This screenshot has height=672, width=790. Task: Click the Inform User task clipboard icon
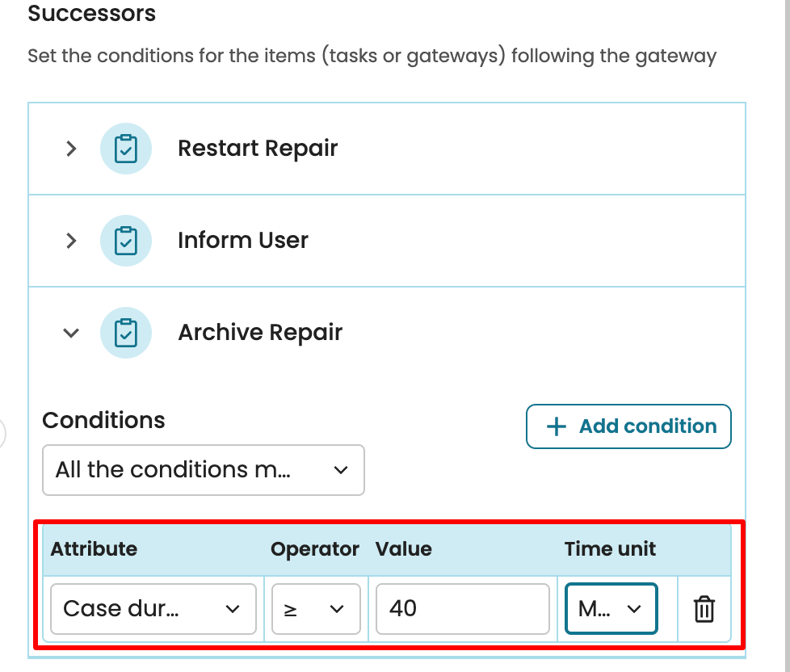(x=126, y=241)
